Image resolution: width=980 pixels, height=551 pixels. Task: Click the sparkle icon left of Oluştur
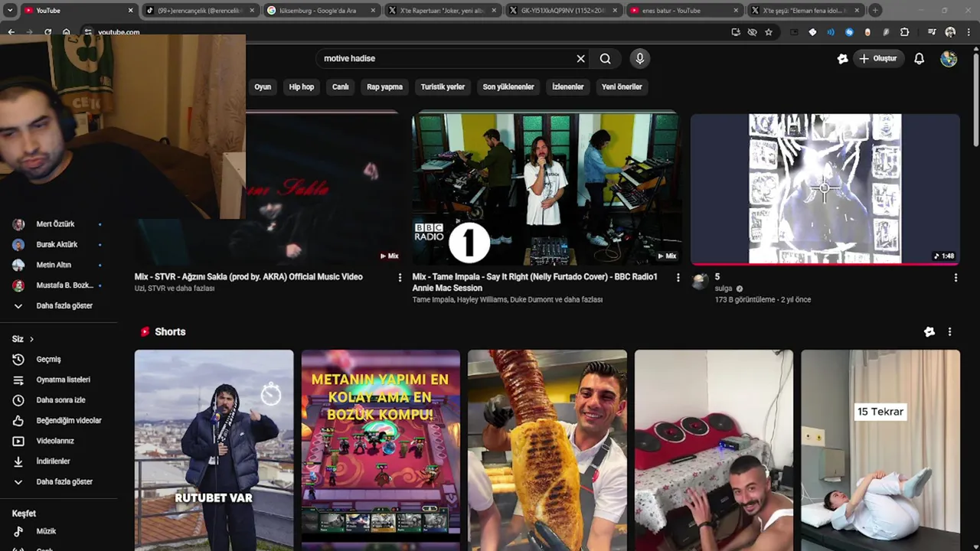point(842,59)
